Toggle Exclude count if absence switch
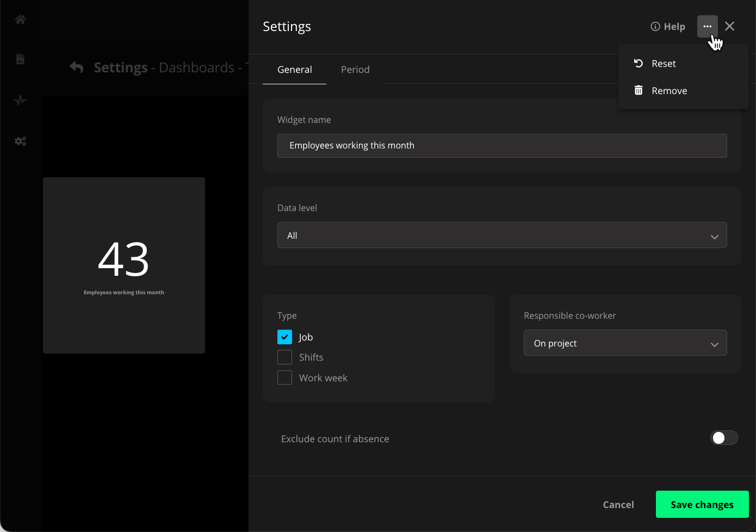 tap(723, 438)
